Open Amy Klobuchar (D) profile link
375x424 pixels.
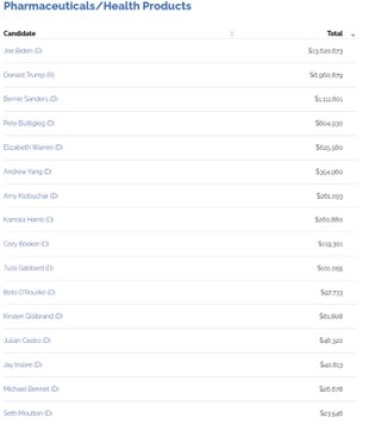point(31,196)
